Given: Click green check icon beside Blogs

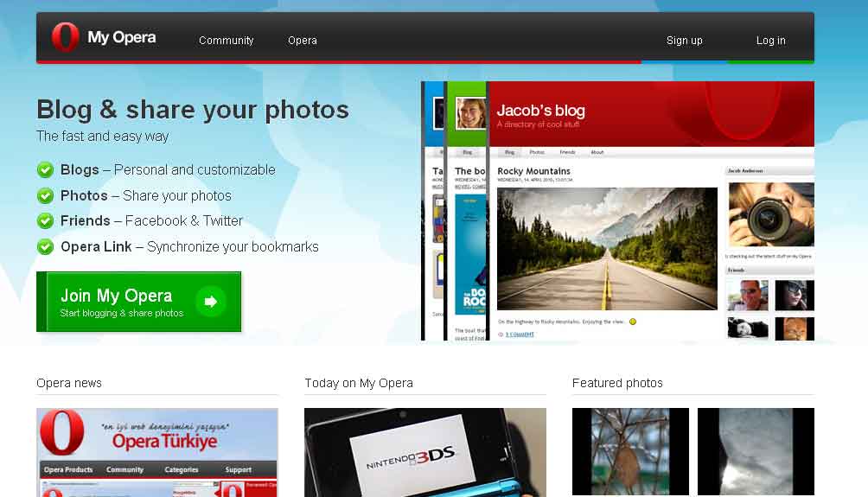Looking at the screenshot, I should [46, 170].
